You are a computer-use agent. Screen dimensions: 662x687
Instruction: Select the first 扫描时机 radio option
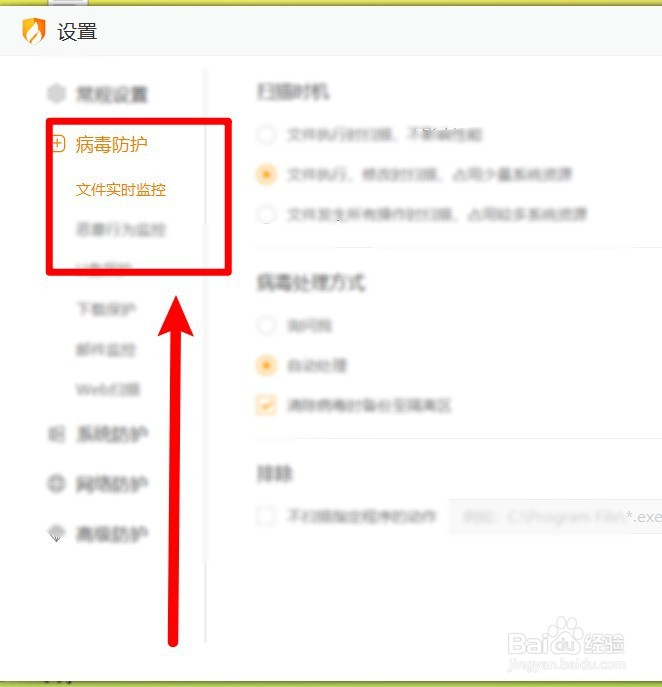(266, 135)
